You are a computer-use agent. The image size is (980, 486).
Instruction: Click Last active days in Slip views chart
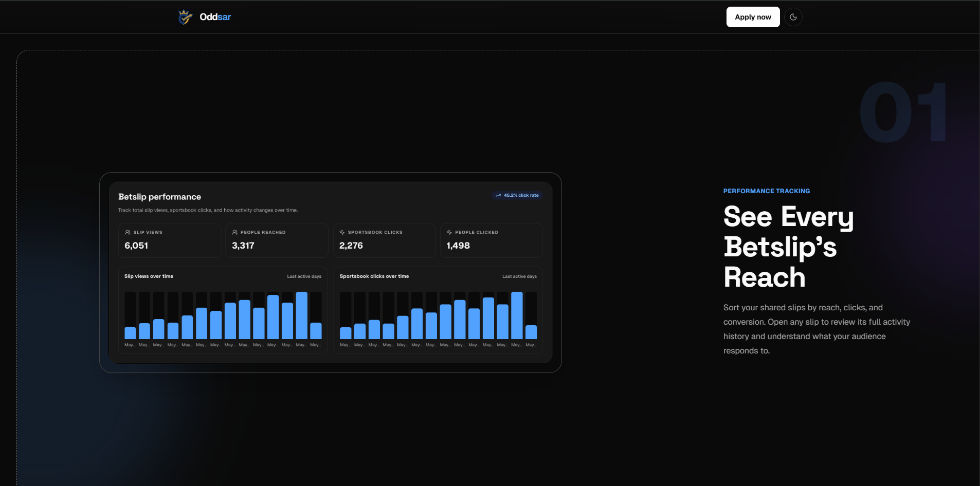tap(304, 276)
